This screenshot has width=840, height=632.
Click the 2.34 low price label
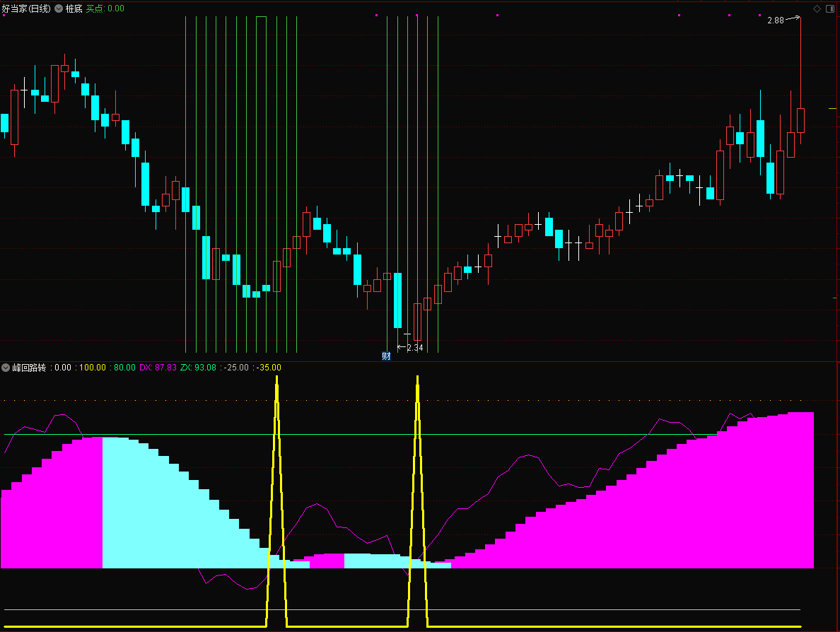415,348
